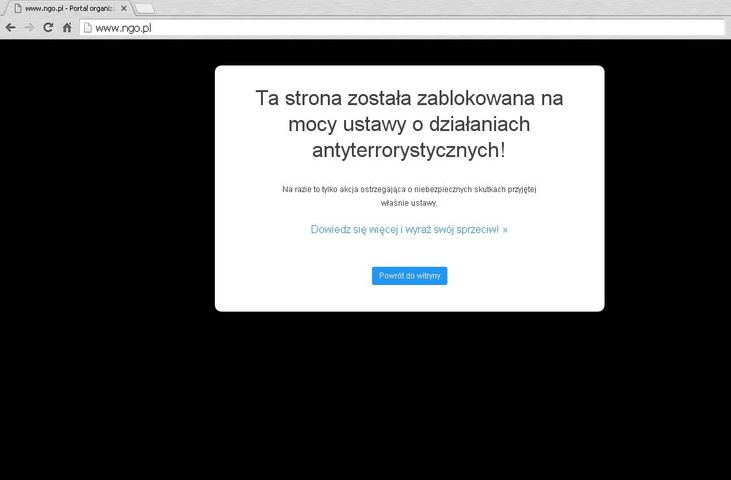This screenshot has width=731, height=480.
Task: Open the home page via house icon
Action: (67, 27)
